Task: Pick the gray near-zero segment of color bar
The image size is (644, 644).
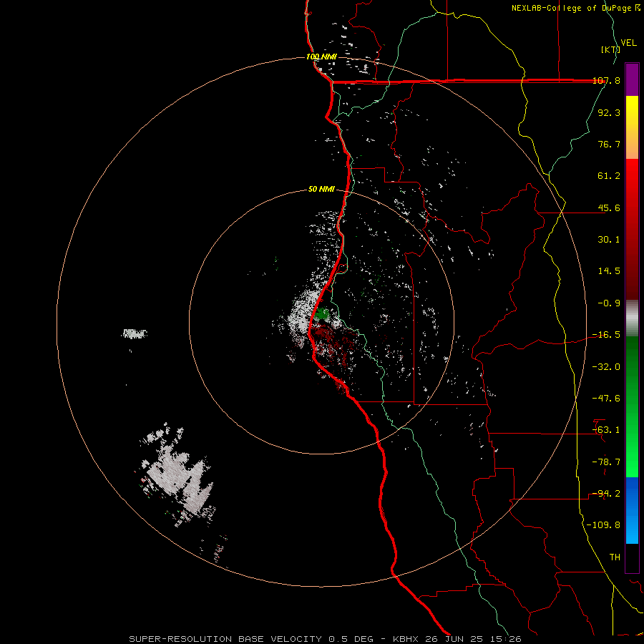Action: 632,318
